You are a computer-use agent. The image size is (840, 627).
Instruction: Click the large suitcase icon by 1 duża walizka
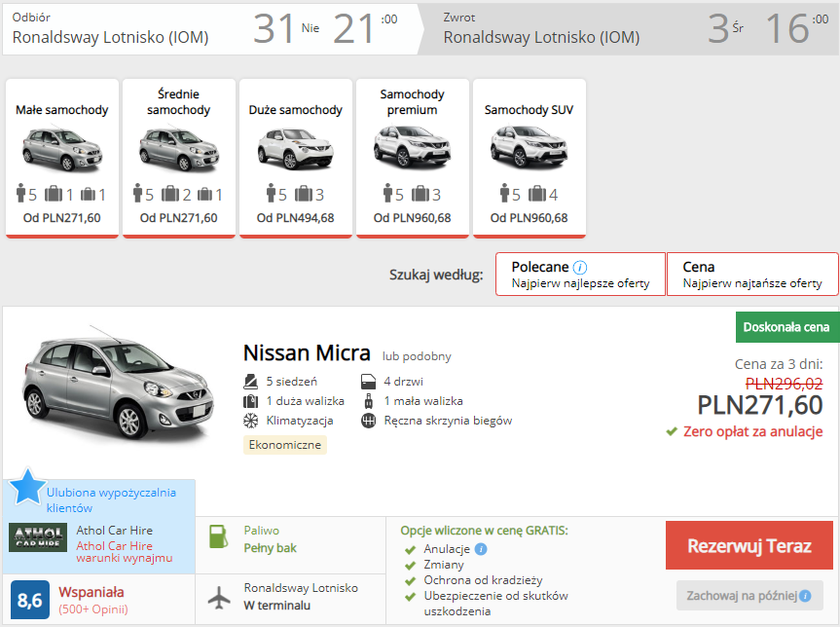tap(251, 401)
